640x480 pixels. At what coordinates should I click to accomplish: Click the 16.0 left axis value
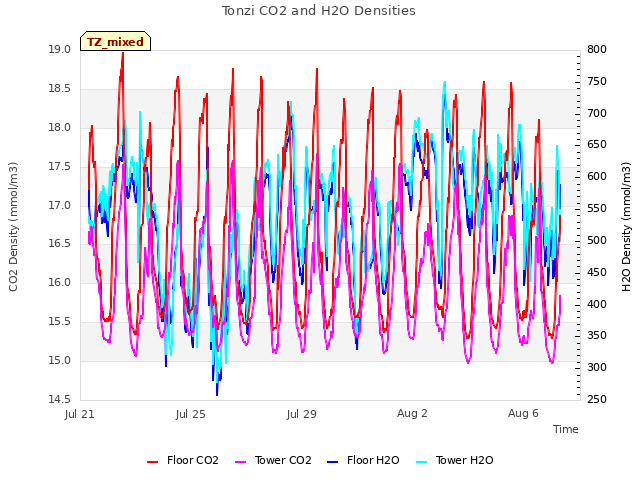tap(60, 282)
